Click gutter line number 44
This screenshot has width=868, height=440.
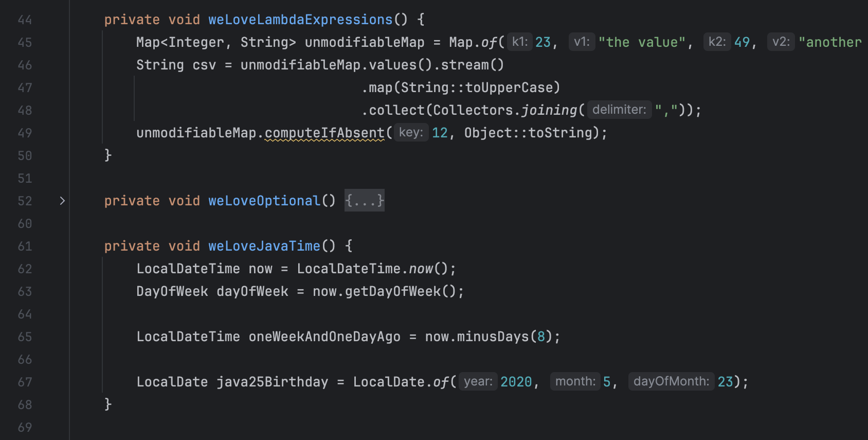tap(25, 20)
